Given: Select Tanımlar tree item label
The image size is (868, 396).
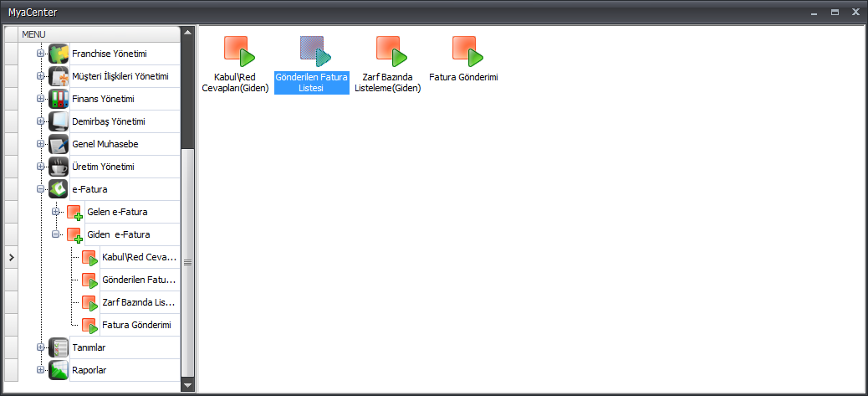Looking at the screenshot, I should click(x=89, y=347).
